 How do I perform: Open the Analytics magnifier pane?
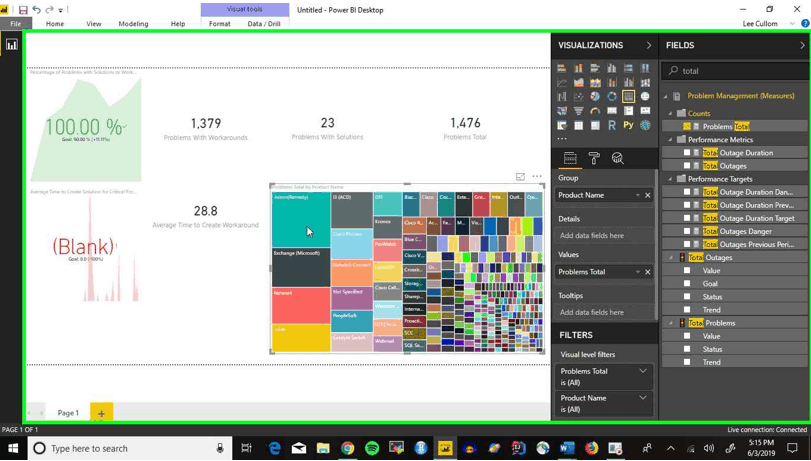pyautogui.click(x=618, y=158)
